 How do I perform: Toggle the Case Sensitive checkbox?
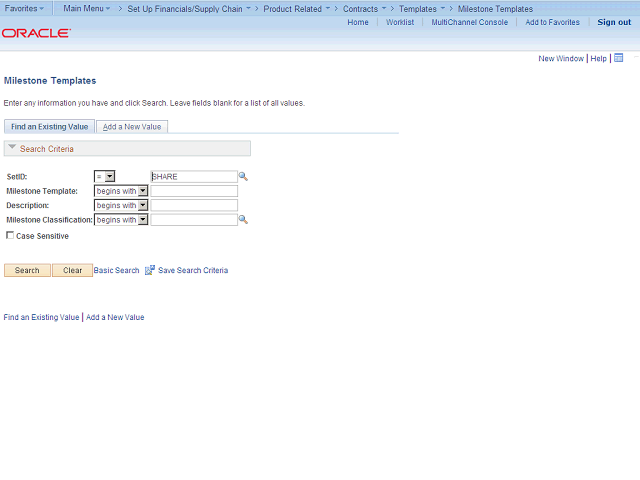tap(10, 235)
